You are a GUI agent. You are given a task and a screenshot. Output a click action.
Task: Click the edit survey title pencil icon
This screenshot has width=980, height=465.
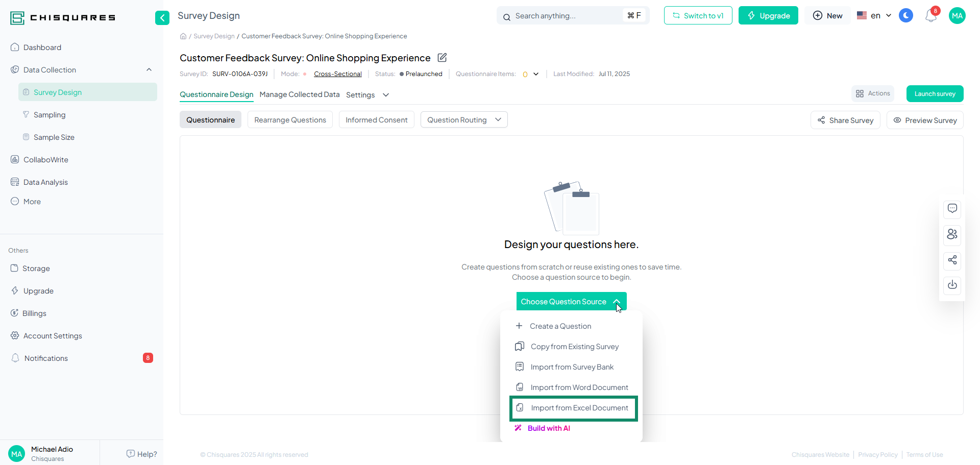(x=442, y=58)
